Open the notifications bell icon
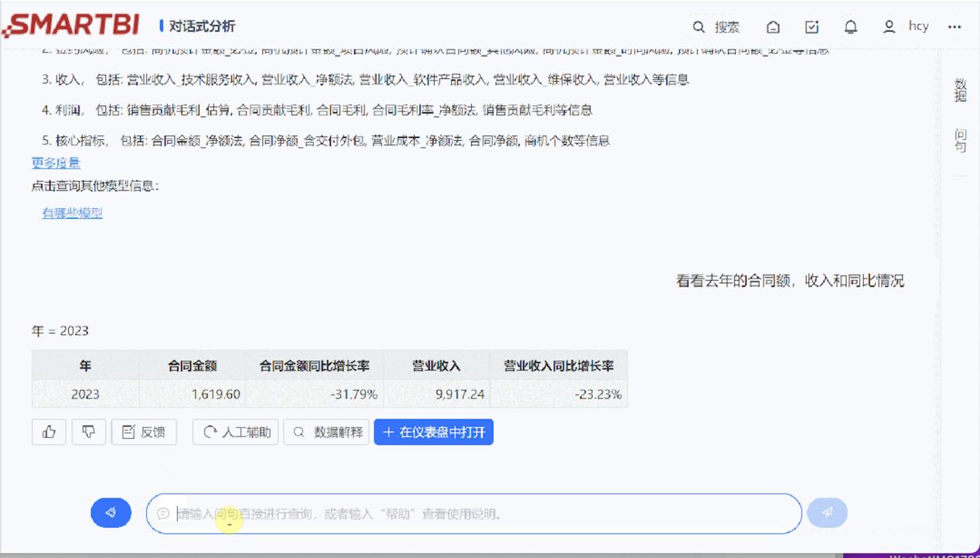The height and width of the screenshot is (558, 980). (x=850, y=26)
